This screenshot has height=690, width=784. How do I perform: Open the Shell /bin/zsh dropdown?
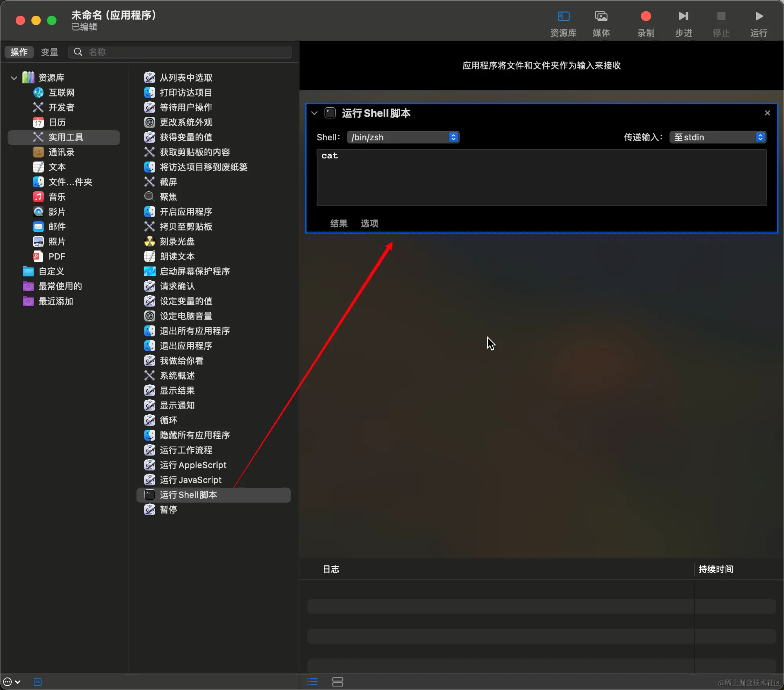tap(403, 137)
